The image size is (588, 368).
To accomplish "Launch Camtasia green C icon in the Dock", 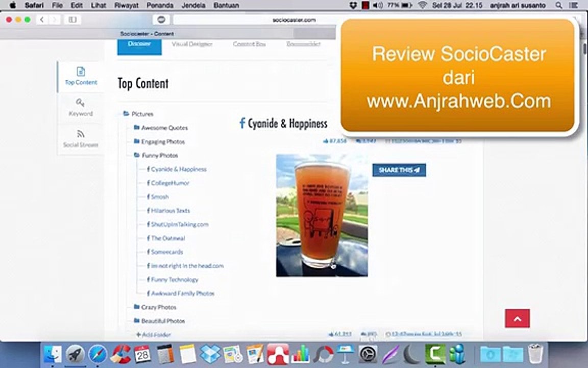I will 435,354.
